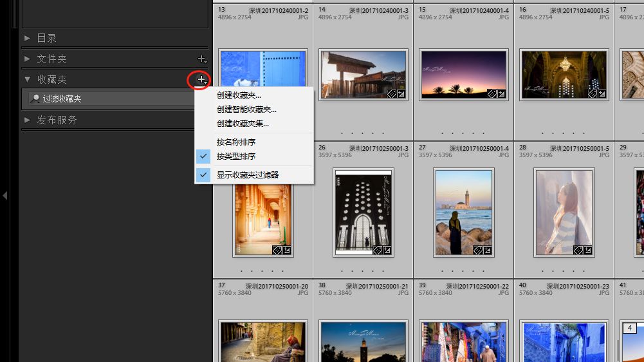This screenshot has width=644, height=362.
Task: Select the woman portrait thumbnail 28
Action: (564, 213)
